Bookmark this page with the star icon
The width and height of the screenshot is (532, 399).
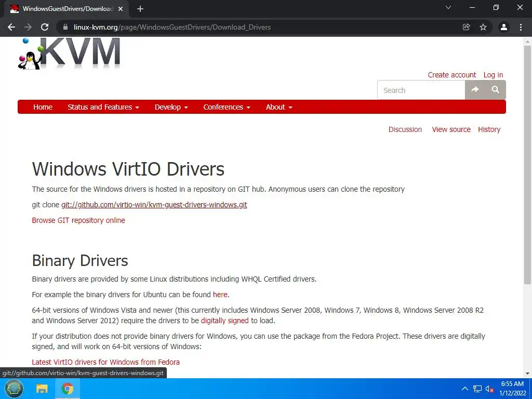pyautogui.click(x=483, y=27)
